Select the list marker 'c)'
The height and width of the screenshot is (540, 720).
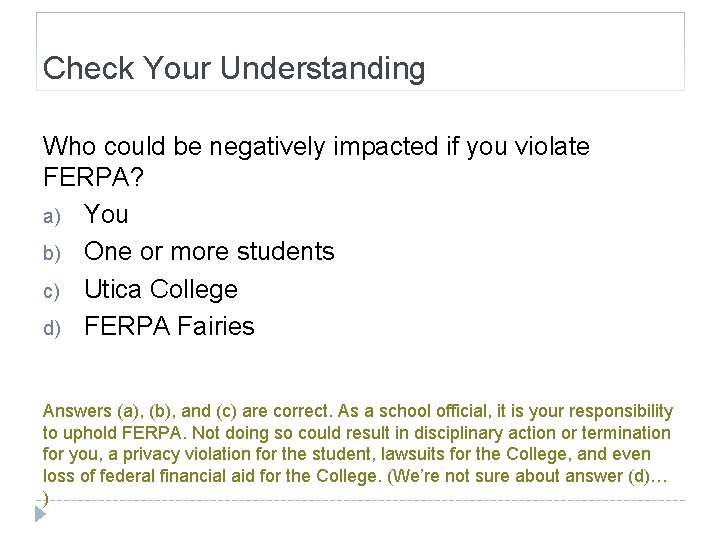[52, 291]
